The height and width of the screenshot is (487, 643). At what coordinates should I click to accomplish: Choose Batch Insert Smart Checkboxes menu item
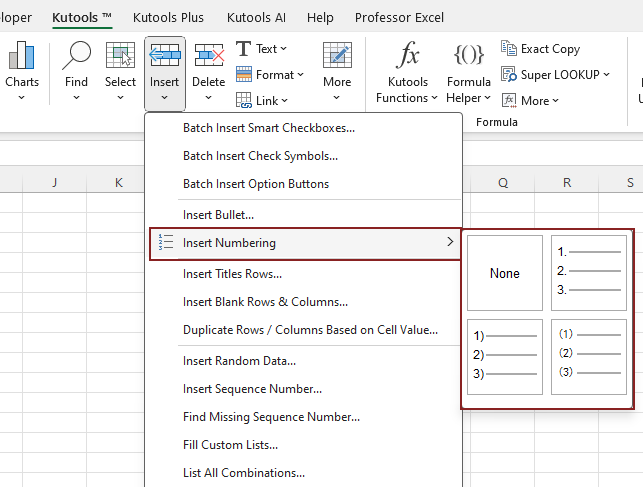click(268, 128)
